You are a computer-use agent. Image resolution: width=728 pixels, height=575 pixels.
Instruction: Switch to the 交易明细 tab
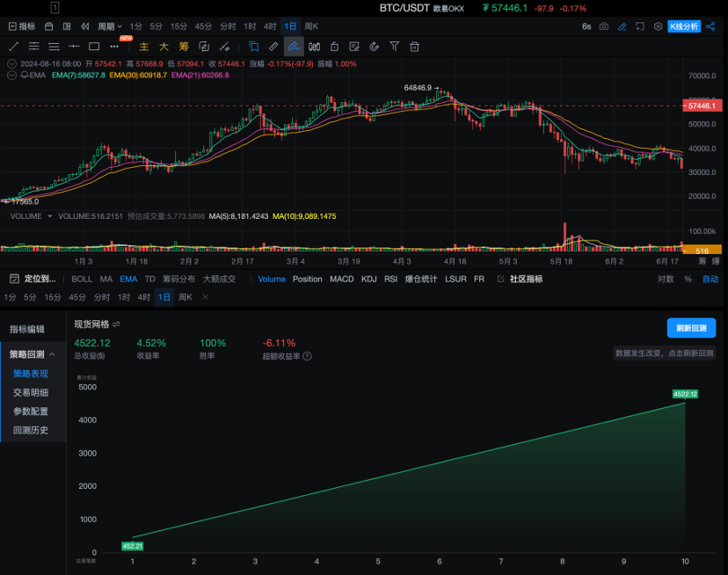pos(31,392)
